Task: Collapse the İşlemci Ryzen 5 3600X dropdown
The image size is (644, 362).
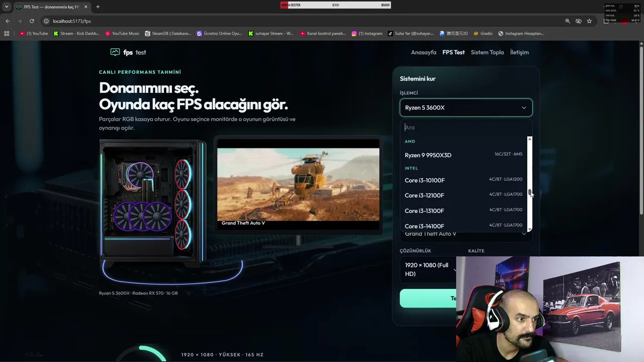Action: coord(466,108)
